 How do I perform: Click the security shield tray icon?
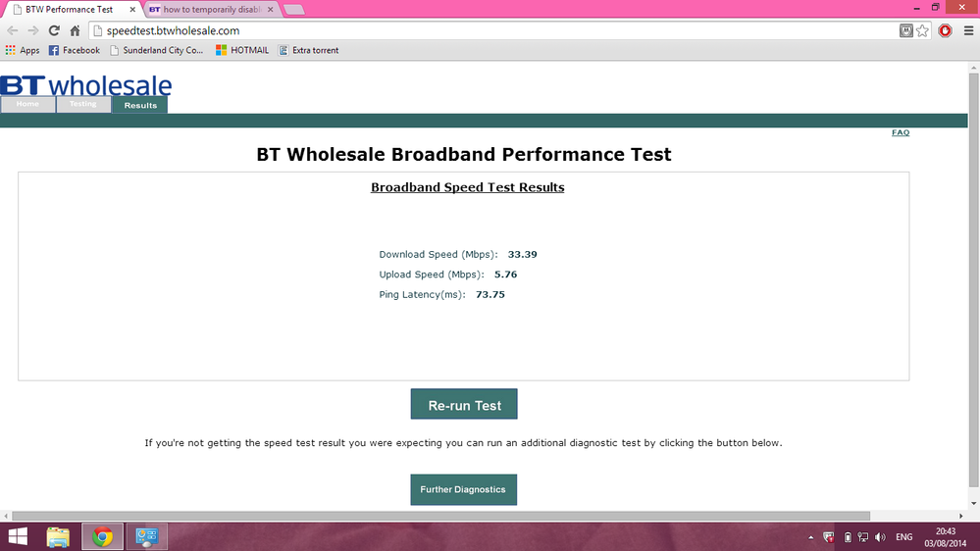[829, 537]
